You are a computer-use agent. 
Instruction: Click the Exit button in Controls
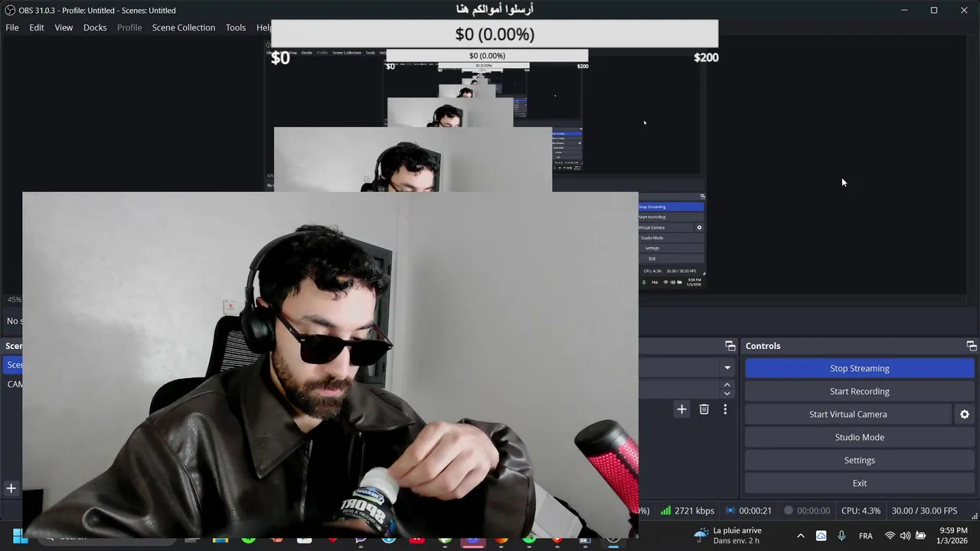coord(859,483)
